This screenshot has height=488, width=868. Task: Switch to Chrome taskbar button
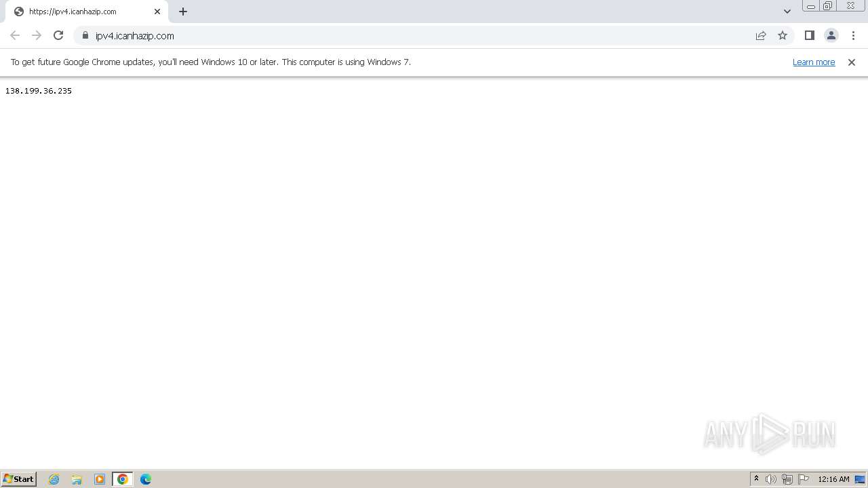[x=123, y=479]
